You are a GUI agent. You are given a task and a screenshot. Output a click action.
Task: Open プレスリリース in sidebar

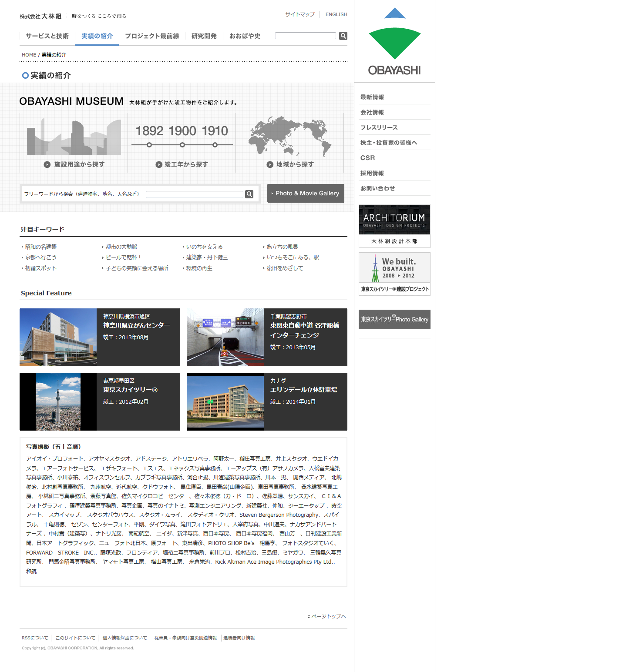[379, 127]
